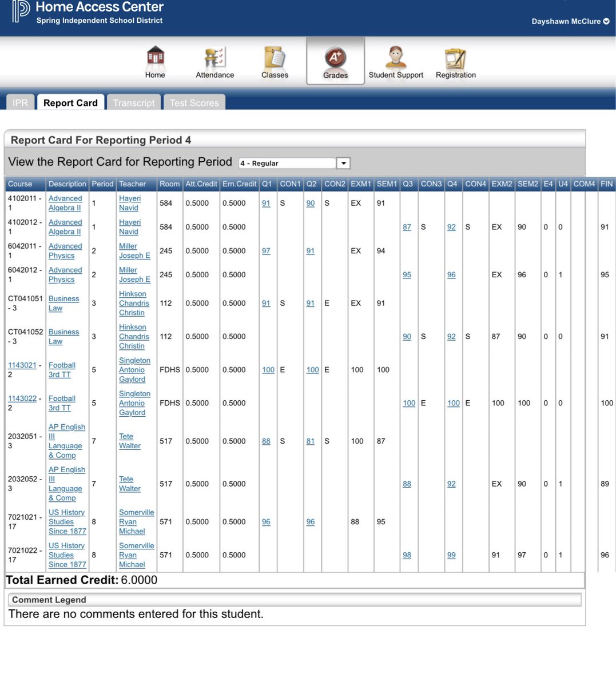Open Advanced Physics link for course 6042012
The width and height of the screenshot is (616, 686).
[65, 275]
